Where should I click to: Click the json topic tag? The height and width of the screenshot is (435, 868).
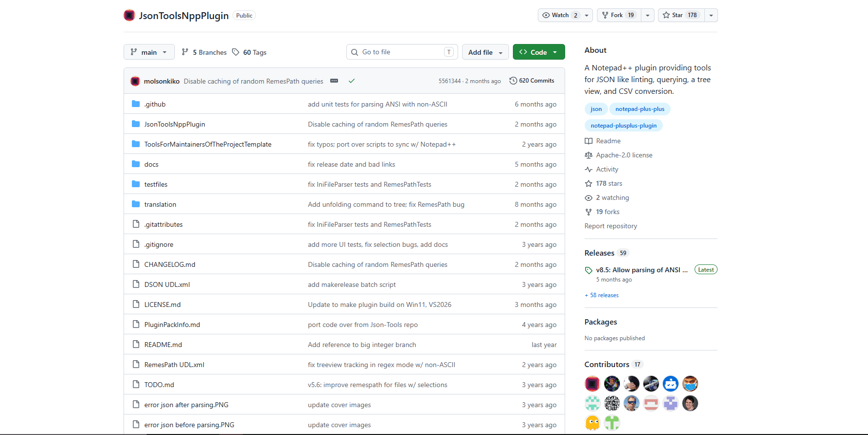coord(596,109)
